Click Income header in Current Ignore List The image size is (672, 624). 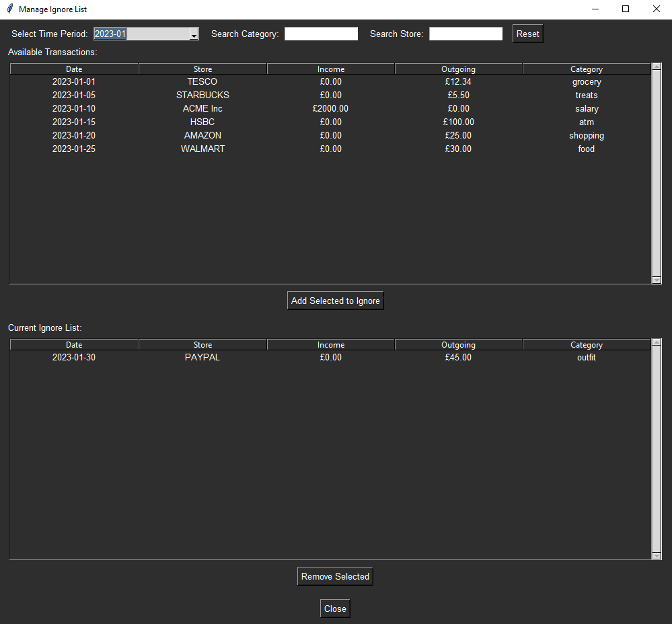click(x=331, y=345)
